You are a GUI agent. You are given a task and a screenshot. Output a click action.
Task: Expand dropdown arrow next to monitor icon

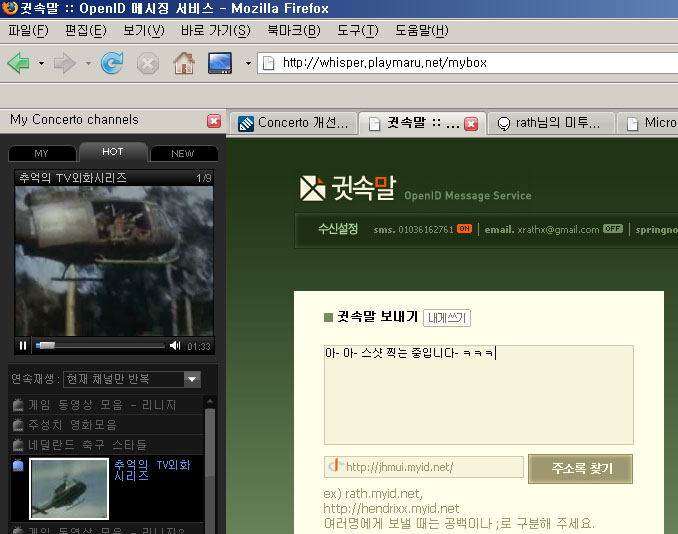click(x=248, y=64)
